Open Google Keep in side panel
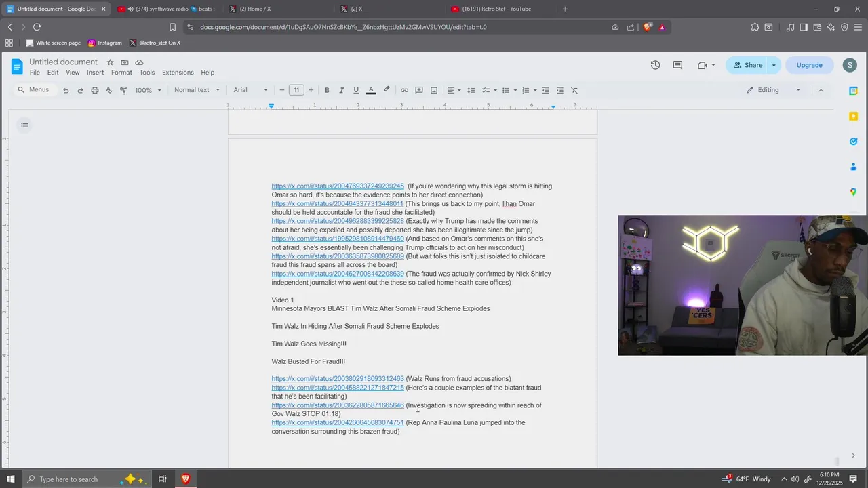 tap(854, 116)
